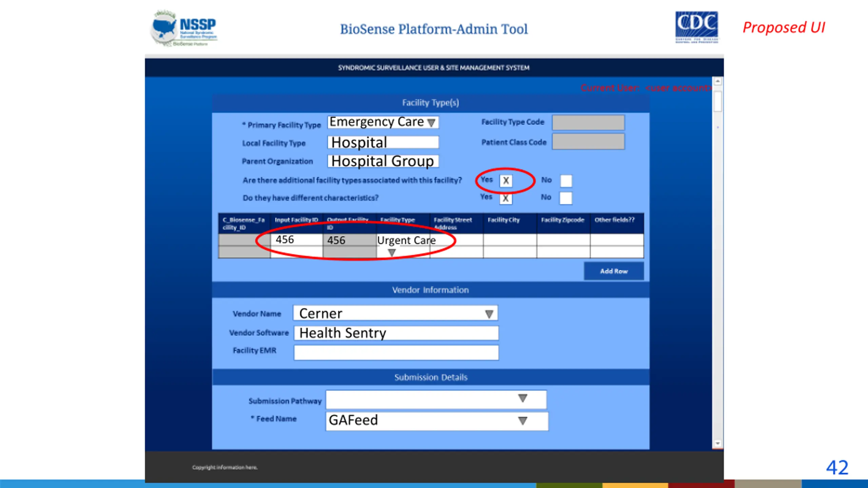This screenshot has height=488, width=868.
Task: Check Yes for additional facility types
Action: click(x=506, y=181)
